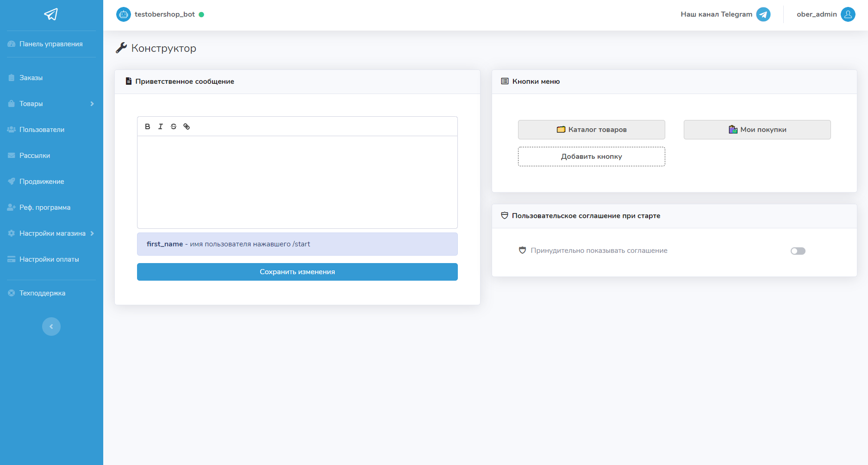Image resolution: width=868 pixels, height=465 pixels.
Task: Open Пользователи from the sidebar
Action: pos(42,130)
